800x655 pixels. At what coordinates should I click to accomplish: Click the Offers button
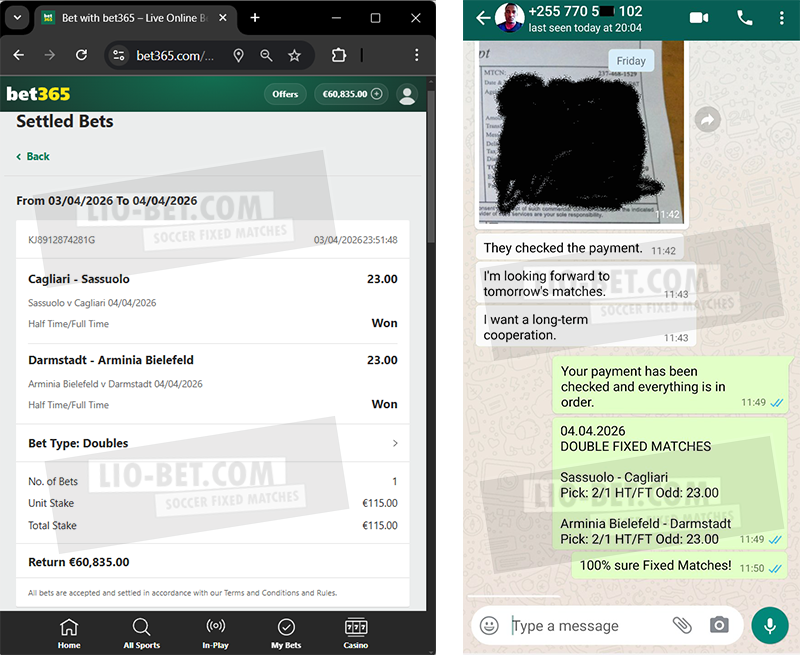(x=285, y=94)
